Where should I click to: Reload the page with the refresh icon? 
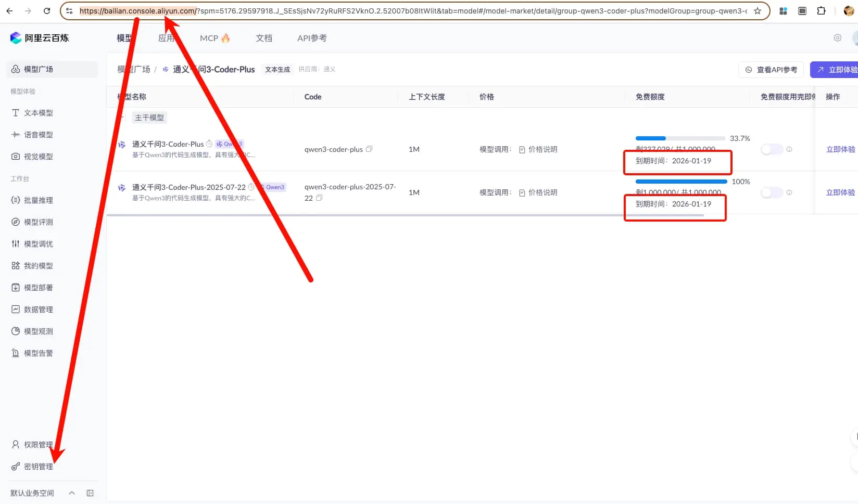click(x=47, y=11)
